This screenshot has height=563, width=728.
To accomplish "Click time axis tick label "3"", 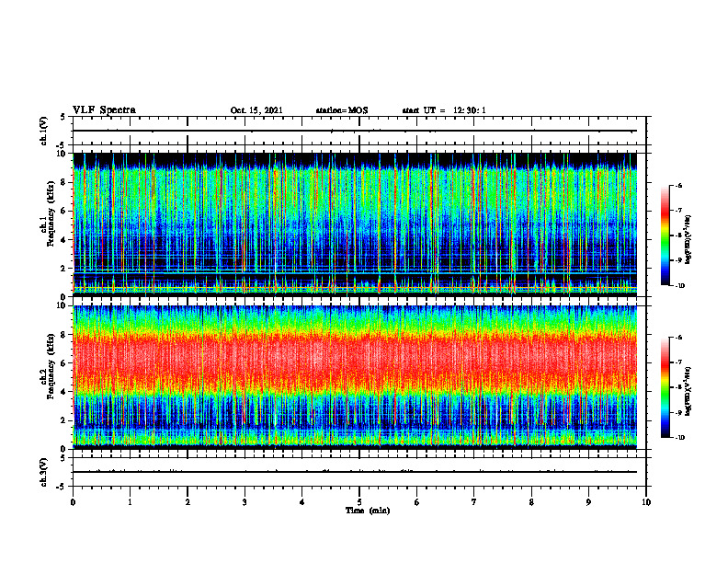I will point(245,502).
